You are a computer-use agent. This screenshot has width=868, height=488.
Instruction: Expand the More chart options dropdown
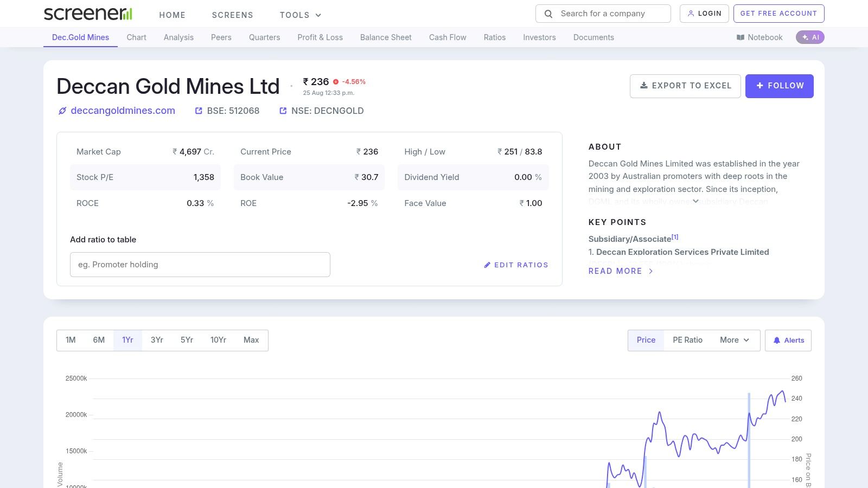coord(735,340)
